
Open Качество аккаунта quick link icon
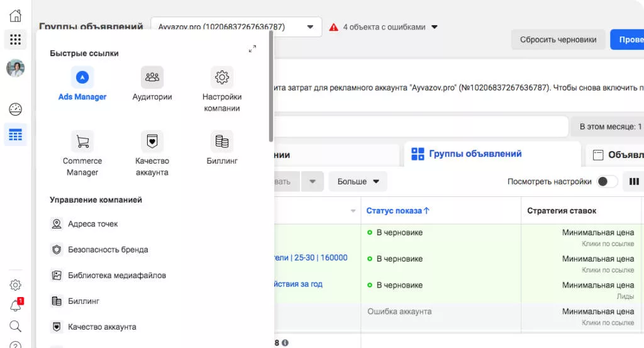coord(152,142)
